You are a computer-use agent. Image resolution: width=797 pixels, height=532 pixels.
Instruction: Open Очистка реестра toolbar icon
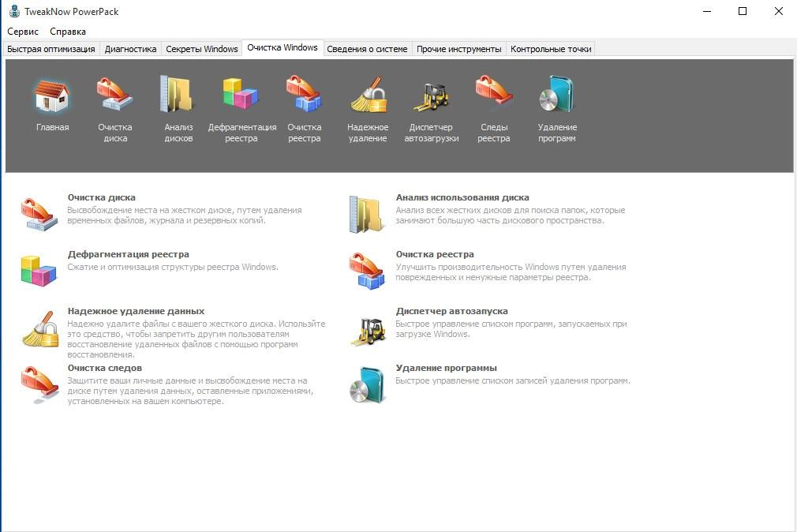tap(304, 94)
